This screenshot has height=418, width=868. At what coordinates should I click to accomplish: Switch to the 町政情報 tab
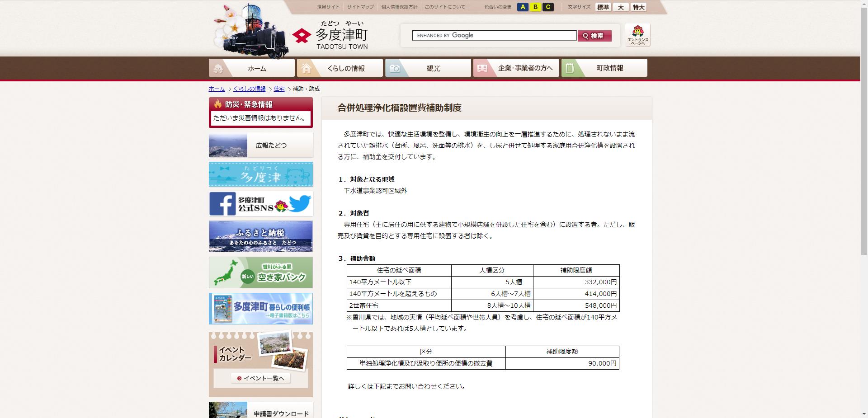610,68
